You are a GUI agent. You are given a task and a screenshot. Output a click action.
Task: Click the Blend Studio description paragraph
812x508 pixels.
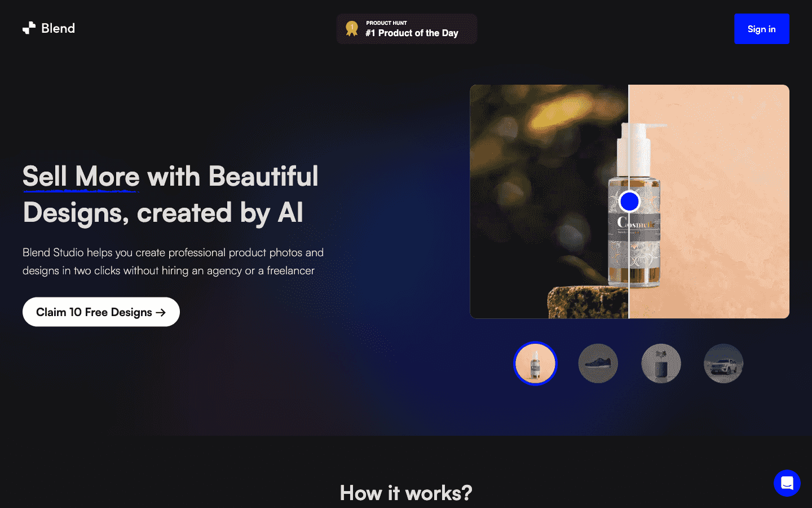coord(173,261)
